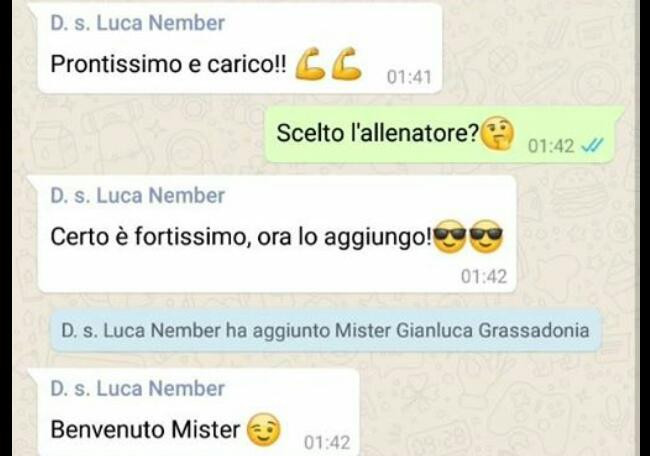Click the 'ha aggiunto Mister Gianluca Grassadonia' notice

click(x=325, y=330)
